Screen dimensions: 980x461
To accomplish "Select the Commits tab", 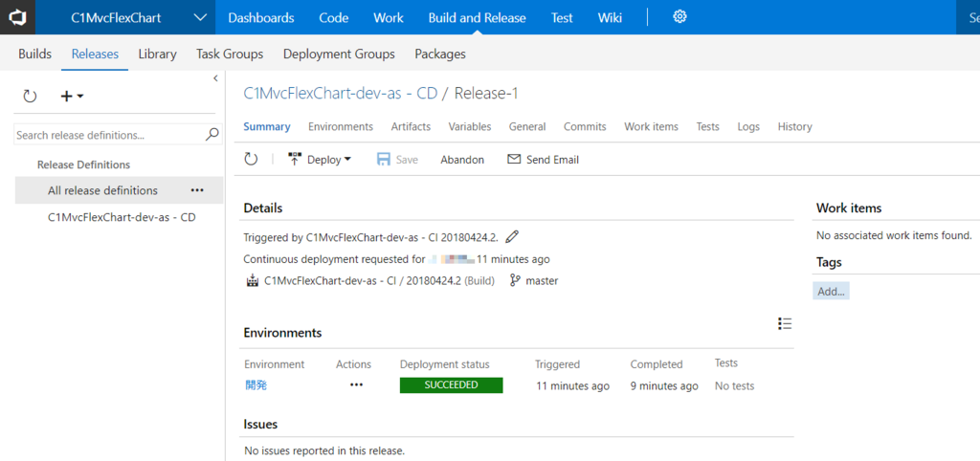I will (x=585, y=126).
